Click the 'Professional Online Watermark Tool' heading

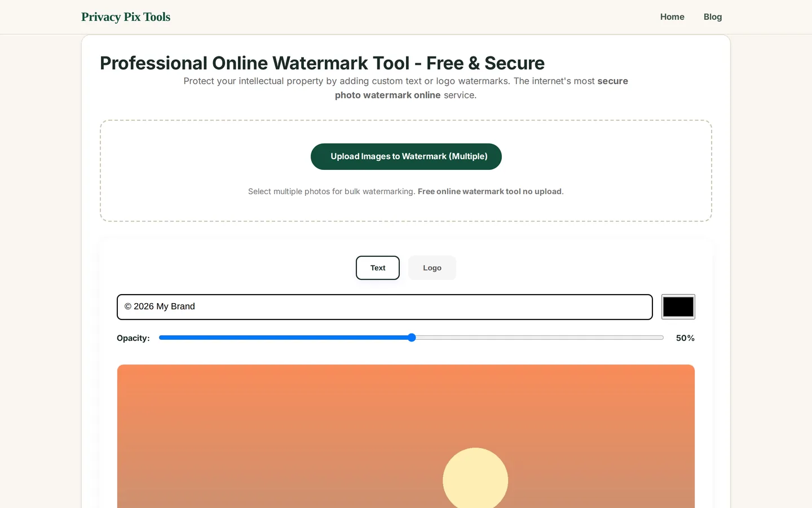click(x=322, y=63)
